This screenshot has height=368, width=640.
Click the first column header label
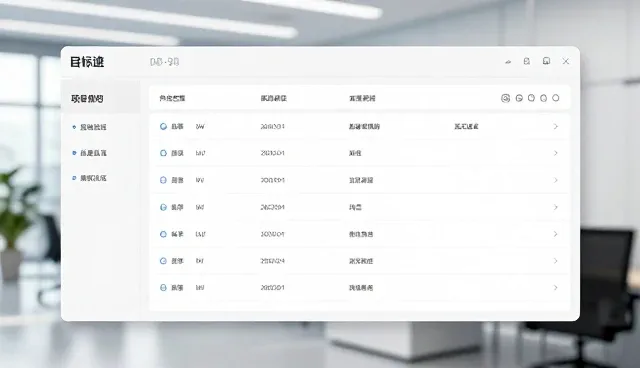[x=172, y=98]
